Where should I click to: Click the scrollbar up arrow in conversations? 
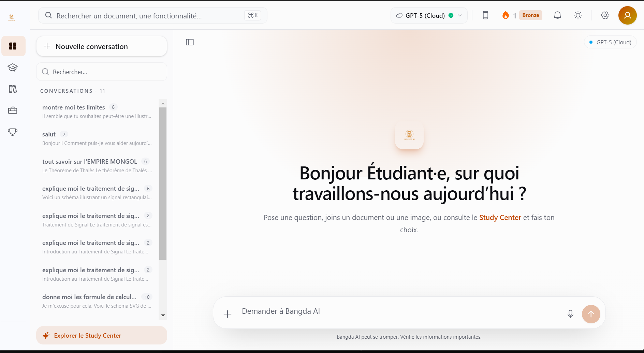pyautogui.click(x=163, y=103)
